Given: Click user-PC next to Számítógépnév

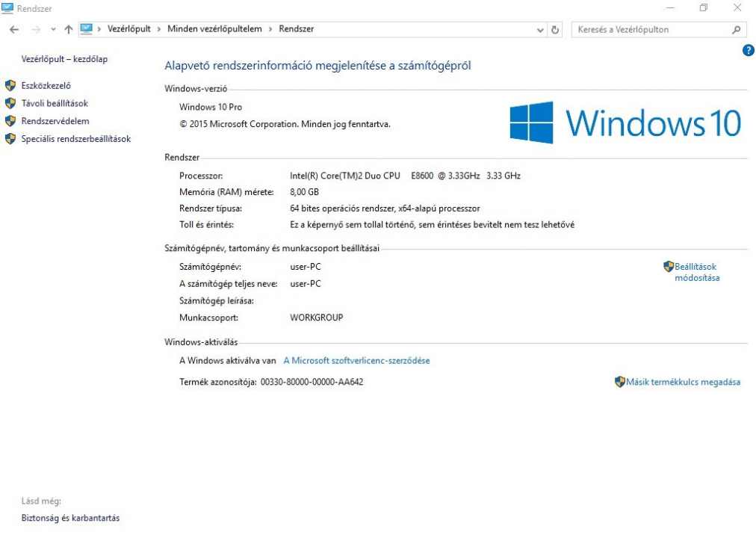Looking at the screenshot, I should 306,267.
